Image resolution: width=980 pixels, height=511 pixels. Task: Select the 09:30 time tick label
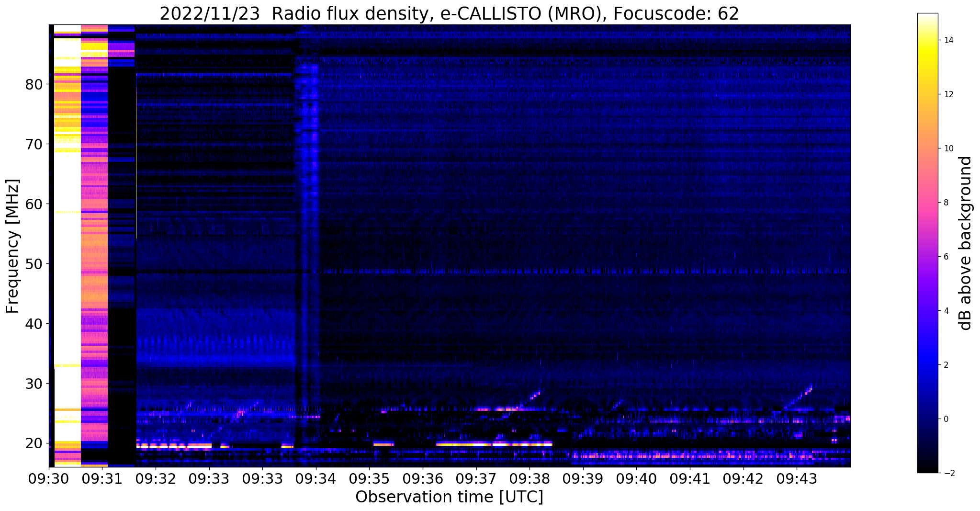pos(49,479)
